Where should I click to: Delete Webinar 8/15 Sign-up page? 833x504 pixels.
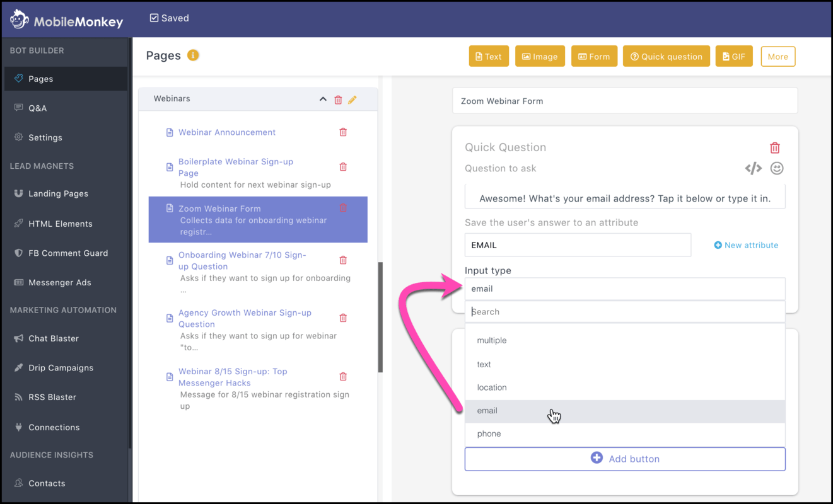pos(343,377)
